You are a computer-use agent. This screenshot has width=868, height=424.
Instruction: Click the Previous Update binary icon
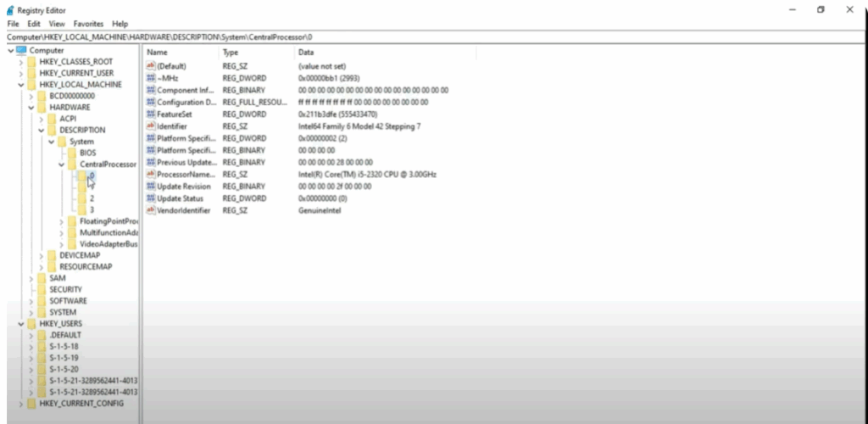(x=151, y=162)
